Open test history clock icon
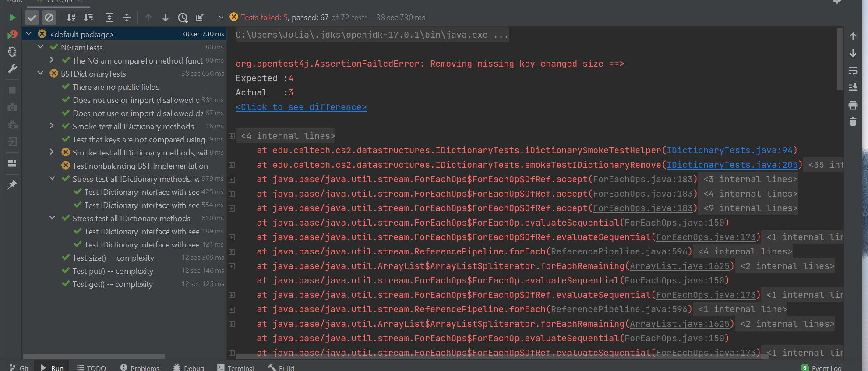Image resolution: width=868 pixels, height=371 pixels. 183,18
